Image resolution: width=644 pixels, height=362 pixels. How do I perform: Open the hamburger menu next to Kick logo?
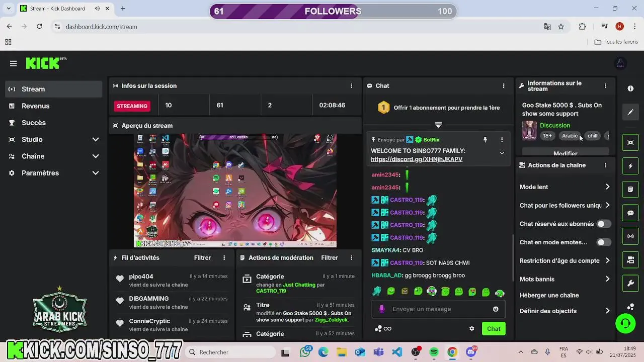14,63
